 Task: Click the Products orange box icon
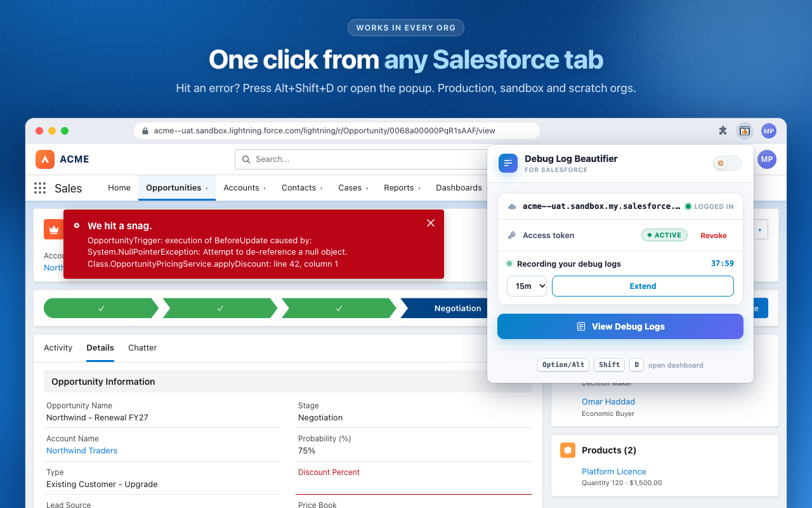pyautogui.click(x=568, y=450)
